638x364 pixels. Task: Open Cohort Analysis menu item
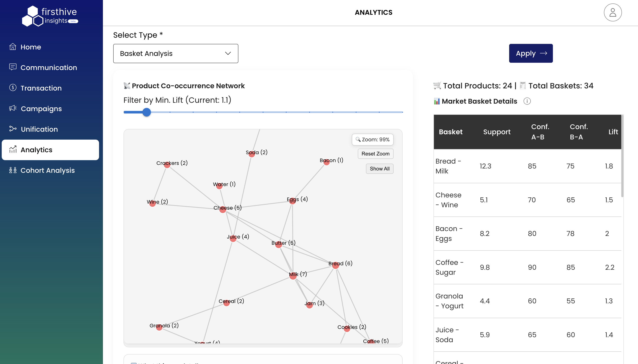coord(48,170)
